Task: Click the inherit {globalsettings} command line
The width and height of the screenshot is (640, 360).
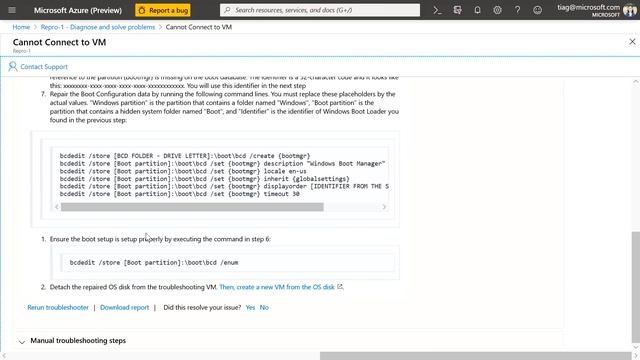Action: pos(204,179)
